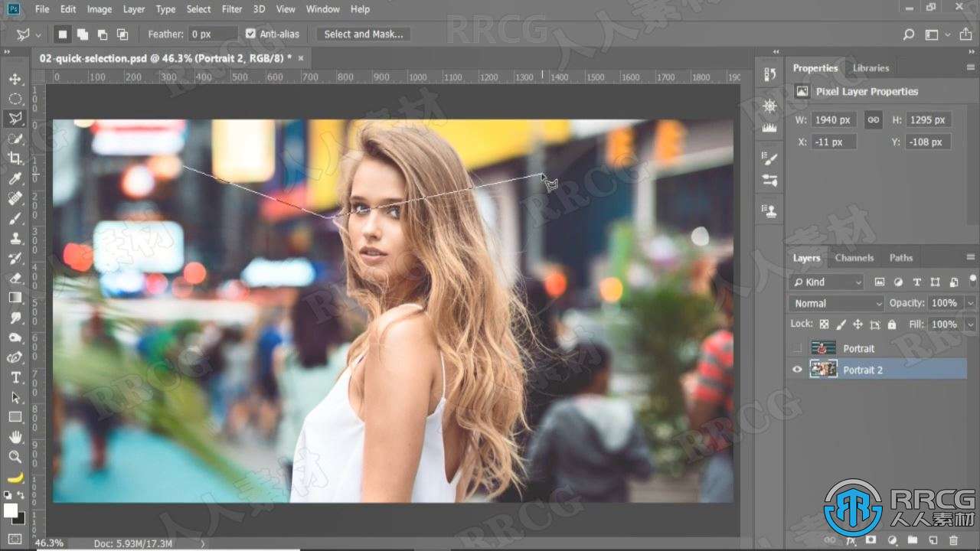980x551 pixels.
Task: Choose Add to selection mode
Action: tap(82, 34)
